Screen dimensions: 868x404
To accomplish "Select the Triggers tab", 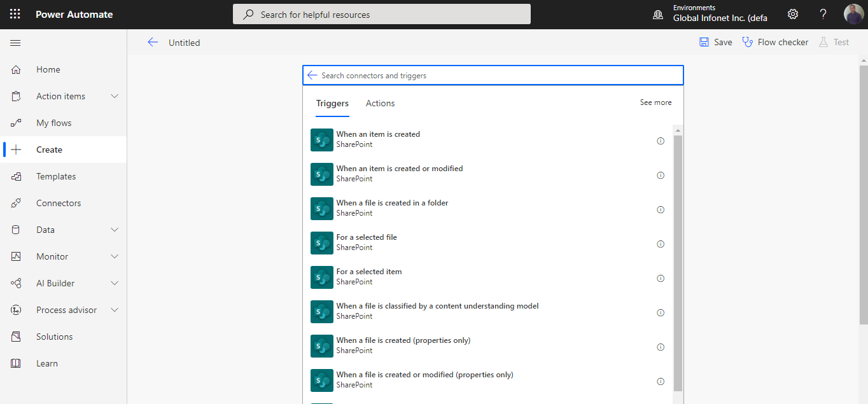I will tap(332, 103).
